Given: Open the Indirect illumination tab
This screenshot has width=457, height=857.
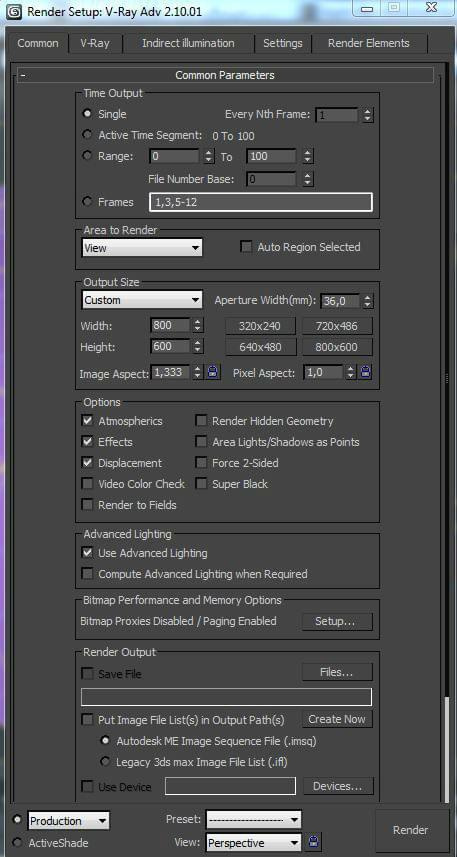Looking at the screenshot, I should click(x=188, y=43).
